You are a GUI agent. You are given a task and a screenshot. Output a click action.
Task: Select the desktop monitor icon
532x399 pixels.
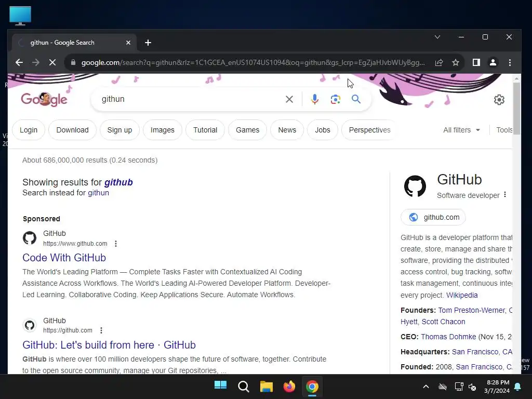pos(20,16)
